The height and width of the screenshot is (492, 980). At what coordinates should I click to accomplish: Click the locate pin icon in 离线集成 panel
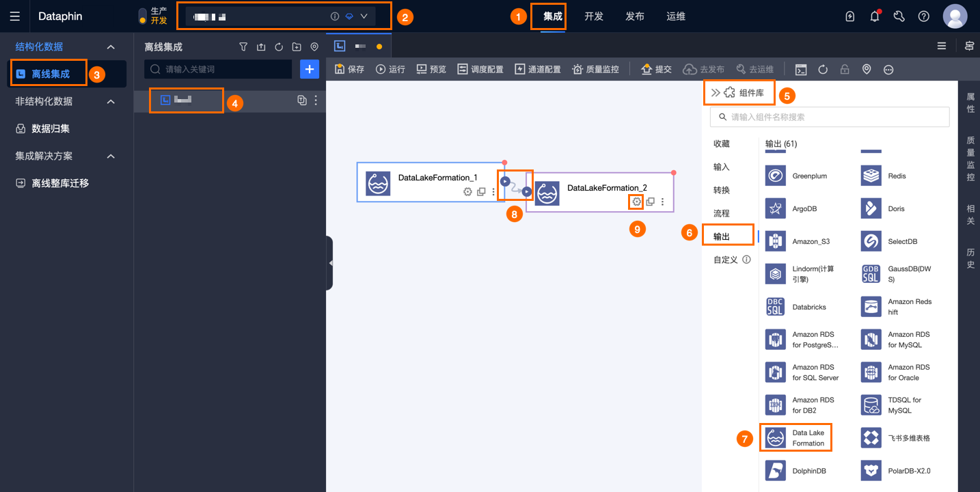click(314, 47)
